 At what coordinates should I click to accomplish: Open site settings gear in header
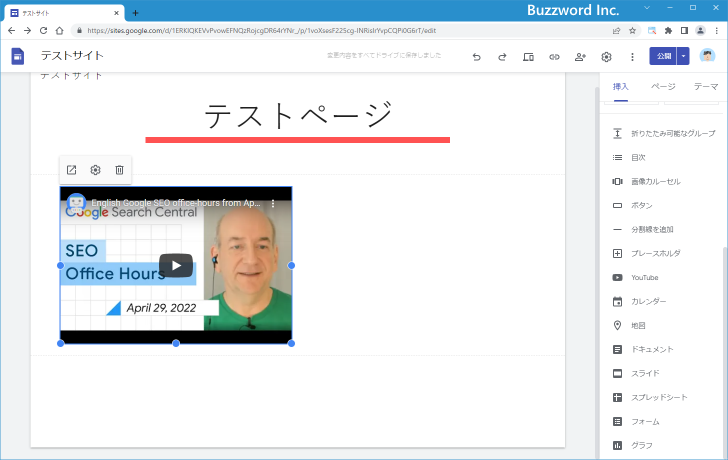606,57
